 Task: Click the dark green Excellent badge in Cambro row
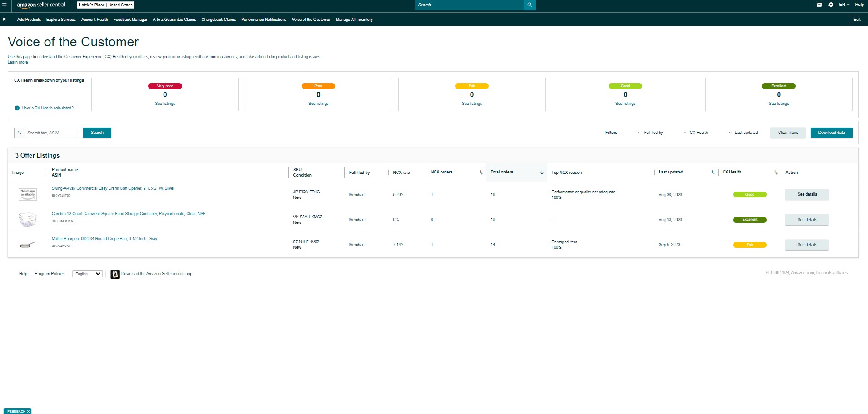[750, 220]
